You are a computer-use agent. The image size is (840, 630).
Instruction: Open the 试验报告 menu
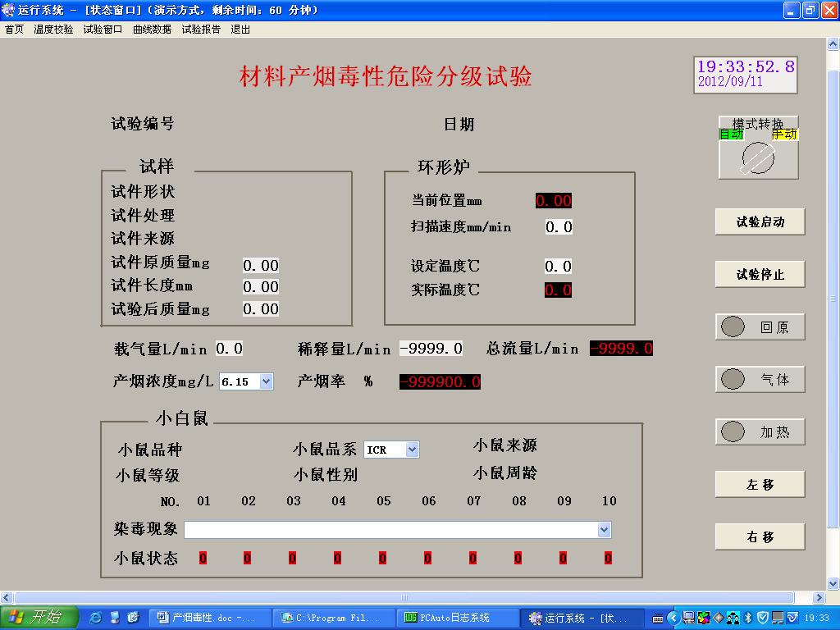pyautogui.click(x=201, y=30)
